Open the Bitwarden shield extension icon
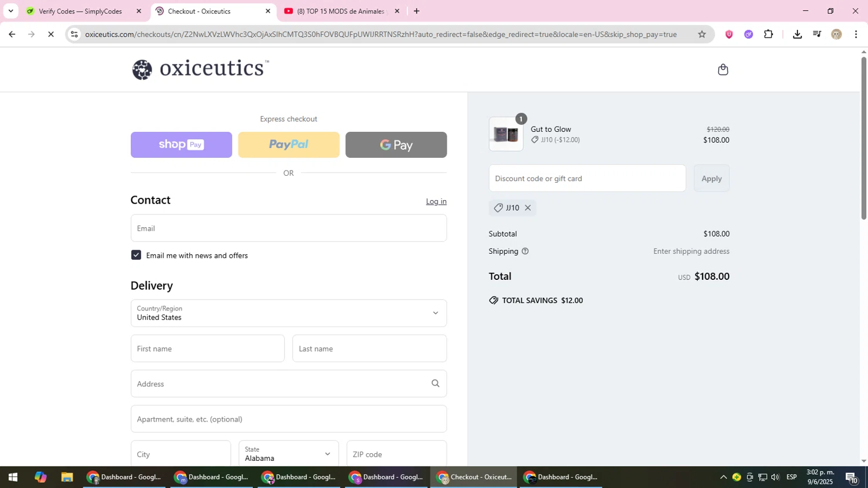This screenshot has height=488, width=868. pos(729,34)
